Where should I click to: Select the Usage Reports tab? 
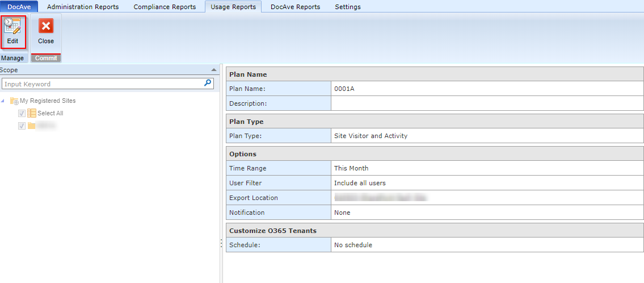click(x=233, y=7)
